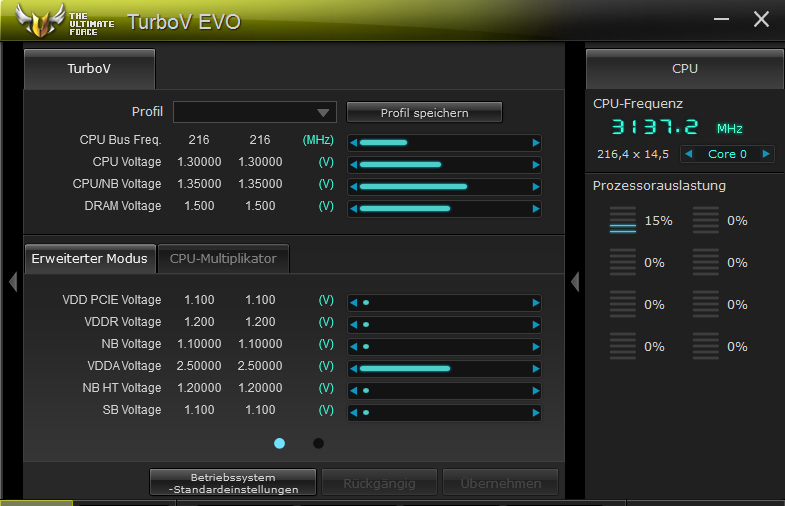The height and width of the screenshot is (506, 785).
Task: Click Profil speichern button
Action: pos(425,113)
